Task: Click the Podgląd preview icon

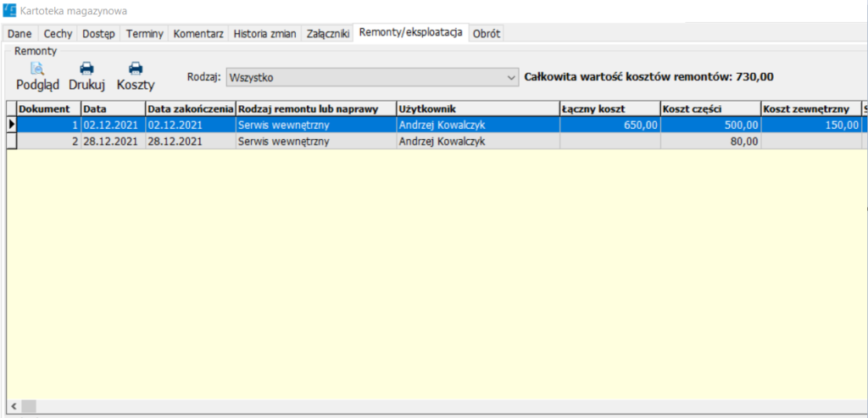Action: [x=37, y=70]
